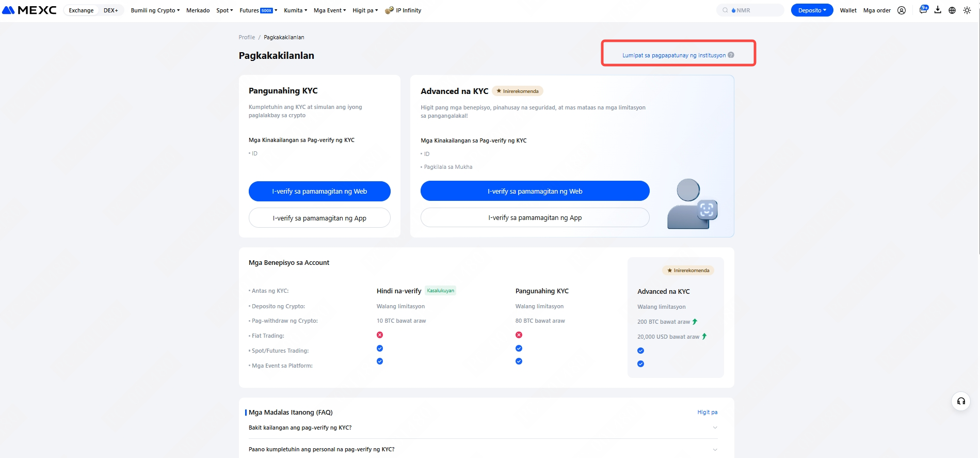980x458 pixels.
Task: Click Advanced KYC "I-verify sa pamamagitan ng Web"
Action: (535, 191)
